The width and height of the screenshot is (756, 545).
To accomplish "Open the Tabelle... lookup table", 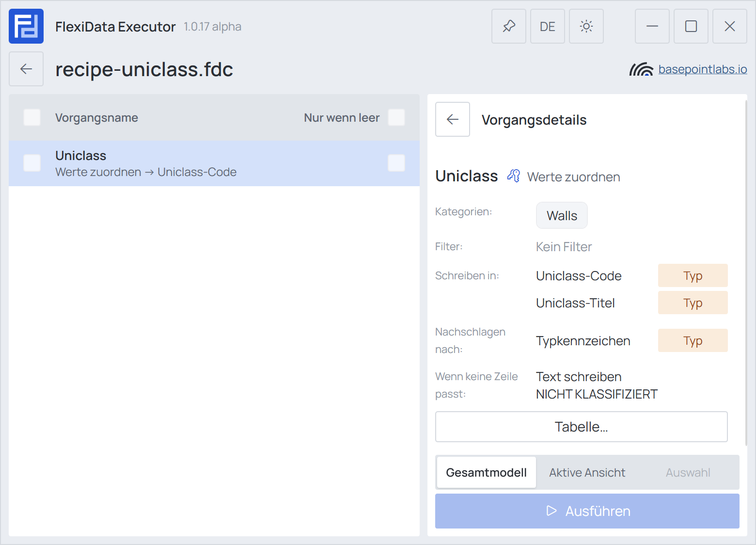I will click(x=582, y=427).
